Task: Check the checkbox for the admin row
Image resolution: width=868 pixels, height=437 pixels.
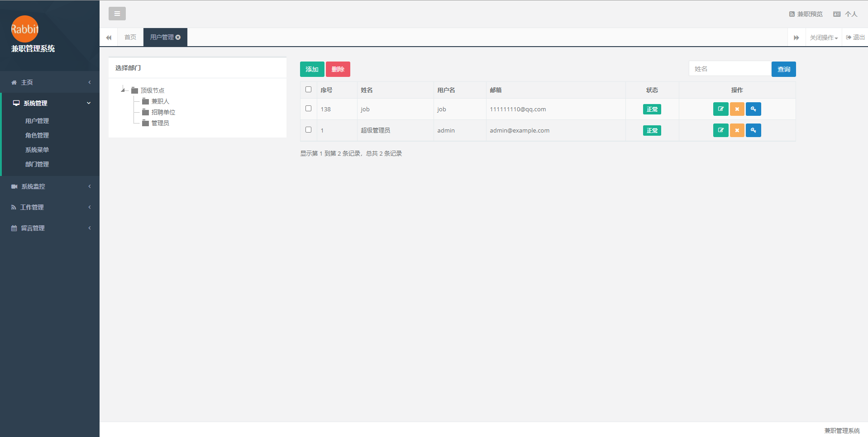Action: point(309,130)
